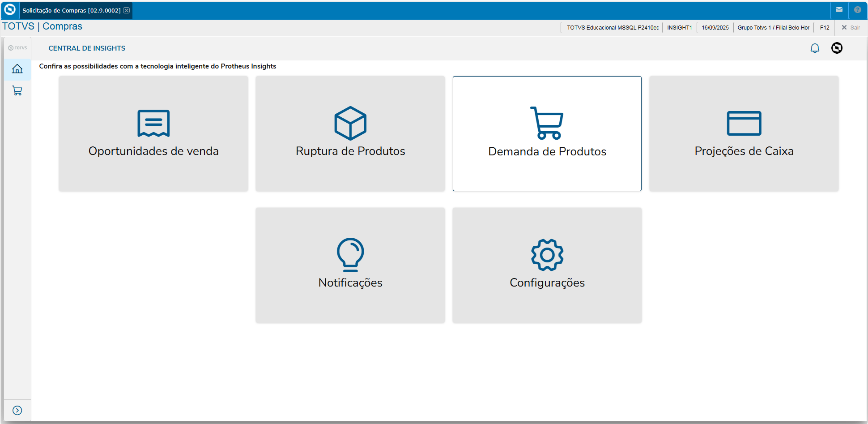Screen dimensions: 868x424
Task: Open the Projeções de Caixa card
Action: click(744, 133)
